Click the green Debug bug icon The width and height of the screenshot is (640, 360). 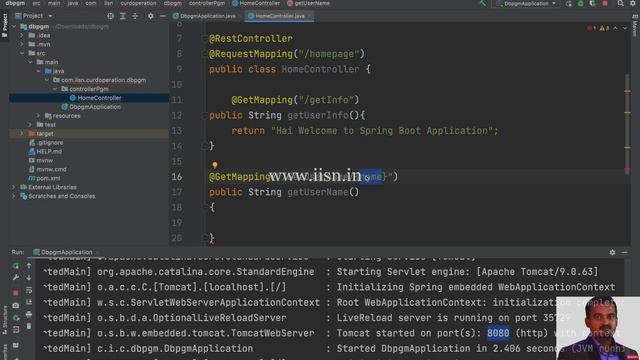click(580, 4)
